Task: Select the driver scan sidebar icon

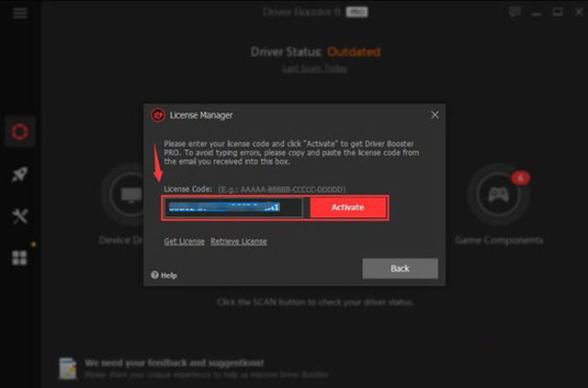Action: tap(20, 131)
